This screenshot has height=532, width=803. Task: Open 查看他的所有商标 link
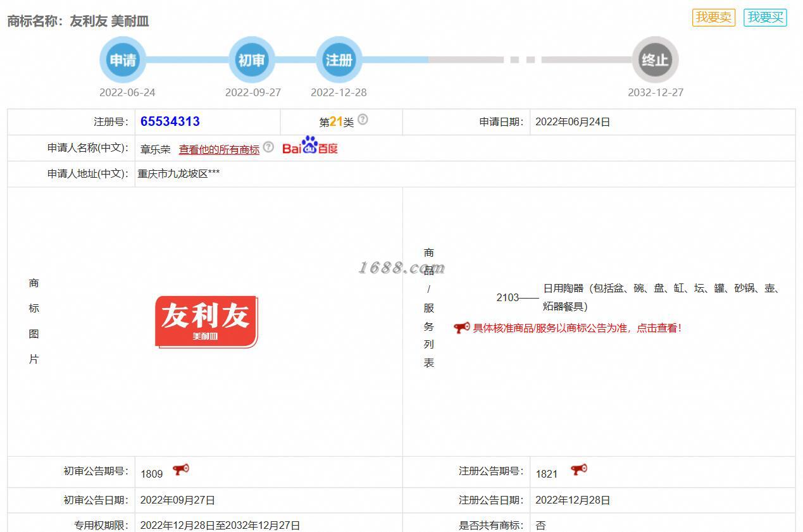click(219, 149)
